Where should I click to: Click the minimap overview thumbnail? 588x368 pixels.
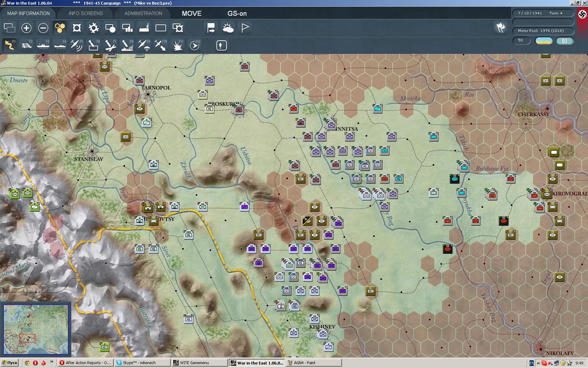(36, 330)
